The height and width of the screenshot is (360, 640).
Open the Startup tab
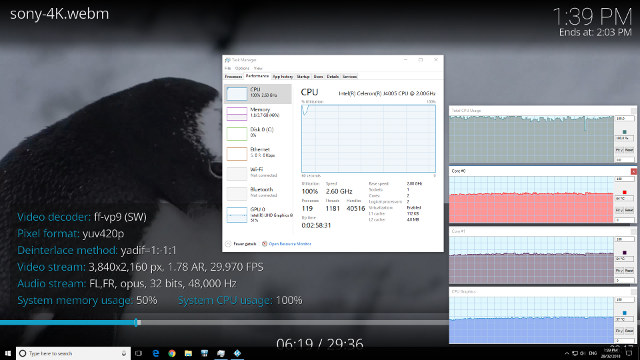pyautogui.click(x=303, y=76)
